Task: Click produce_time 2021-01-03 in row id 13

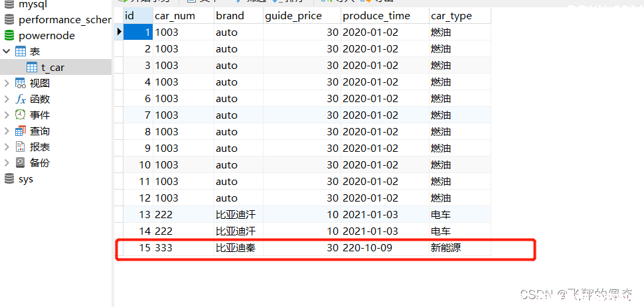Action: 385,214
